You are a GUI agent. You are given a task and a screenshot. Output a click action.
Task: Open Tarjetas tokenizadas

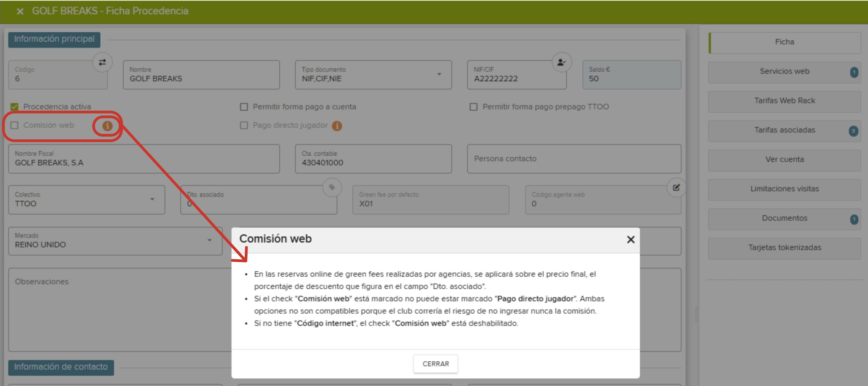[784, 248]
